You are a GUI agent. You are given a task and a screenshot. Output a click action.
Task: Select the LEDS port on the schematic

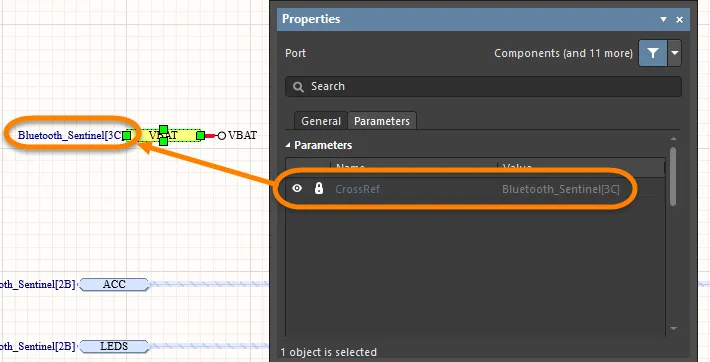[114, 347]
